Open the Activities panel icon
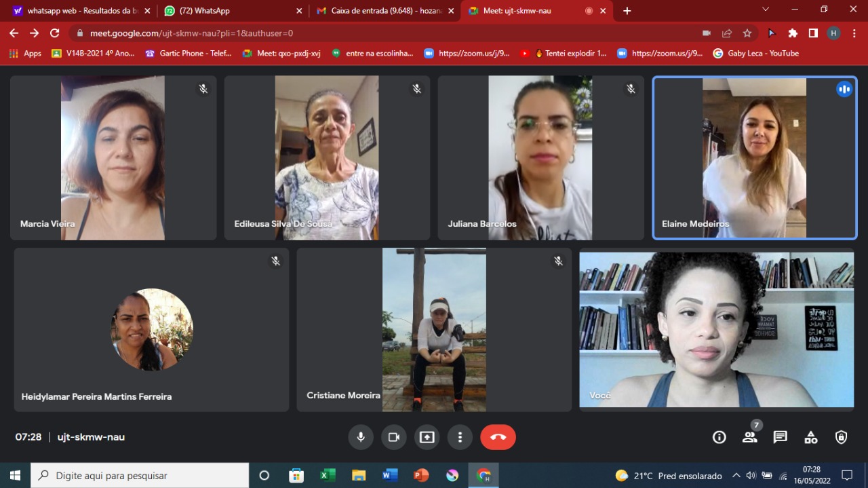868x488 pixels. 810,437
